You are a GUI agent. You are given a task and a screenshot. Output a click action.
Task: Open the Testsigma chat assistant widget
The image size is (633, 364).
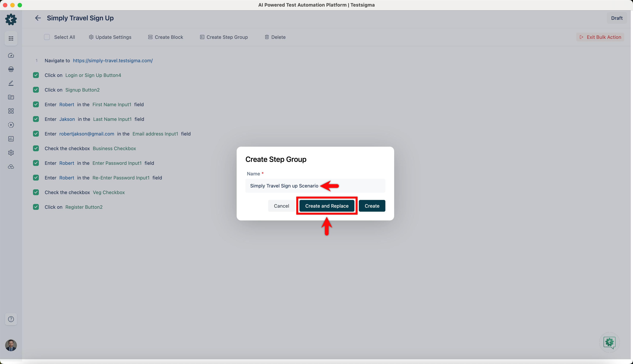(x=609, y=342)
